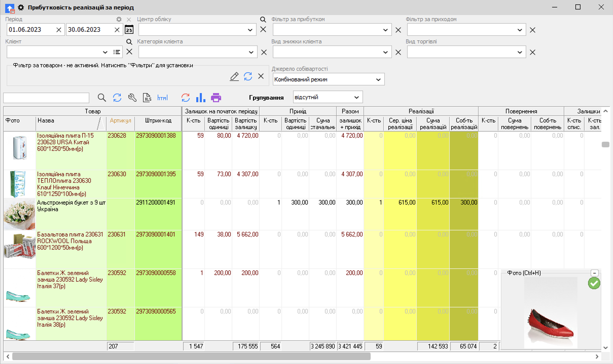Print the report with printer icon
The width and height of the screenshot is (613, 364).
click(216, 98)
